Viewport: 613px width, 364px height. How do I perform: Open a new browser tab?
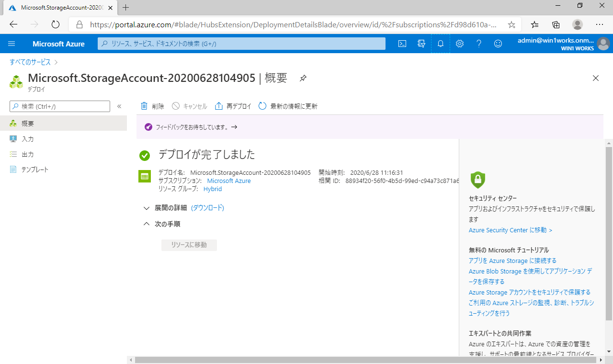pos(126,8)
